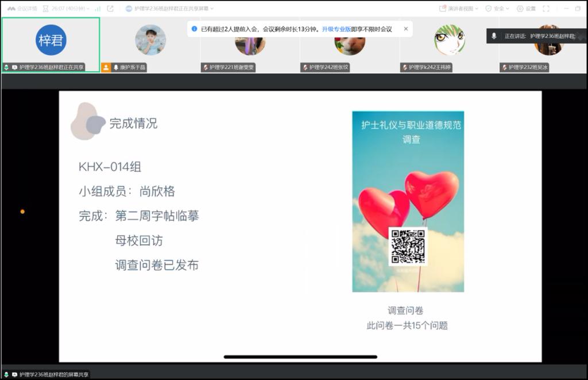
Task: Click the orange host badge on 康护系于晶
Action: [x=106, y=67]
